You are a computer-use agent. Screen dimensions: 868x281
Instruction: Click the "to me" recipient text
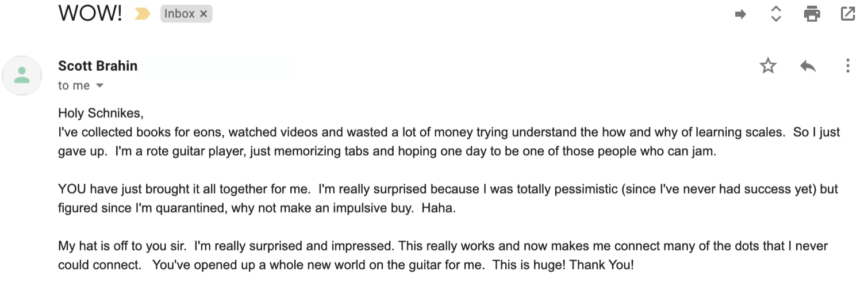click(74, 86)
